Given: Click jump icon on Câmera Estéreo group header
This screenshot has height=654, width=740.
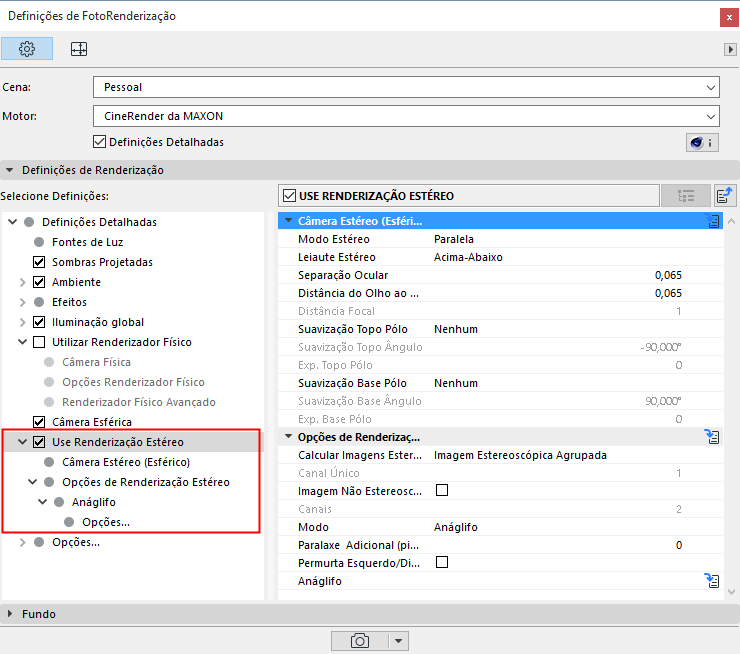Looking at the screenshot, I should click(713, 220).
